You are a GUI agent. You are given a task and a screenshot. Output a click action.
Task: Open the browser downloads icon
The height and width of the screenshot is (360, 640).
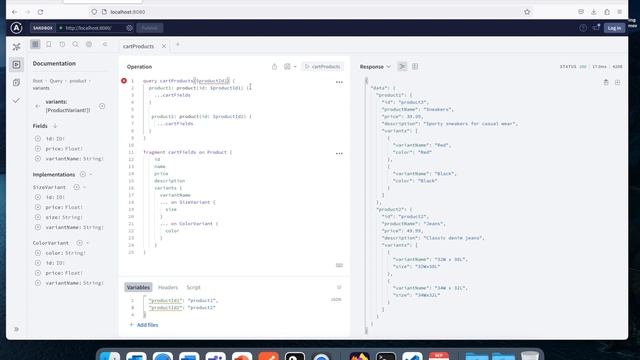coord(594,12)
